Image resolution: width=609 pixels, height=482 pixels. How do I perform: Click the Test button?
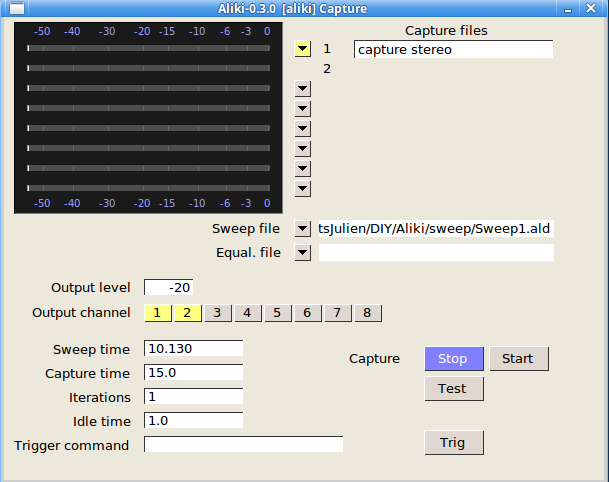click(x=454, y=388)
